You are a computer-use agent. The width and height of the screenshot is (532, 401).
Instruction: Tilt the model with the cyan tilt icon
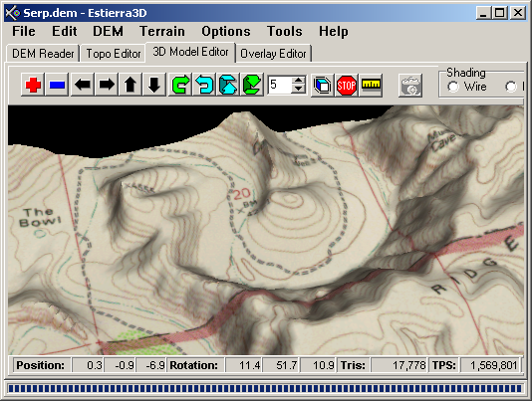click(228, 85)
